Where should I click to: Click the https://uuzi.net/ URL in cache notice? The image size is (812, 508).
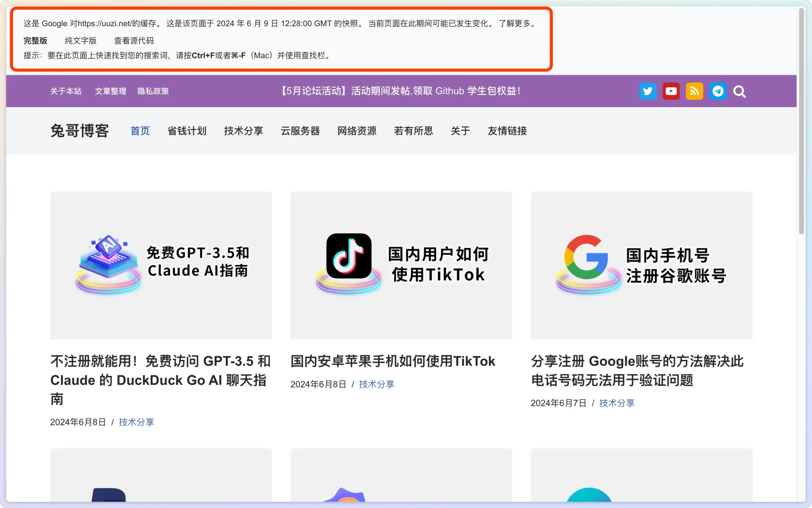coord(105,23)
